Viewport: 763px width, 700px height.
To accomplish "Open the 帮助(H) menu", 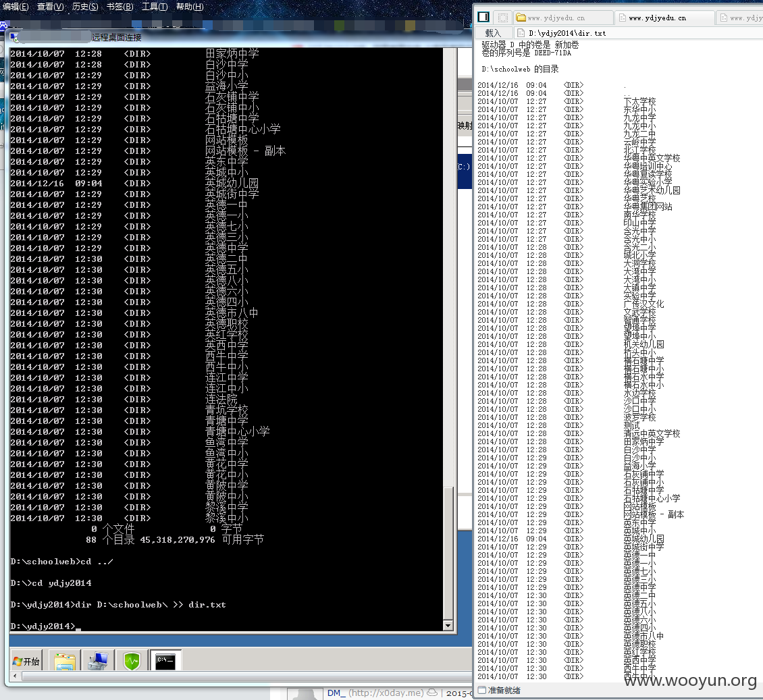I will tap(190, 6).
